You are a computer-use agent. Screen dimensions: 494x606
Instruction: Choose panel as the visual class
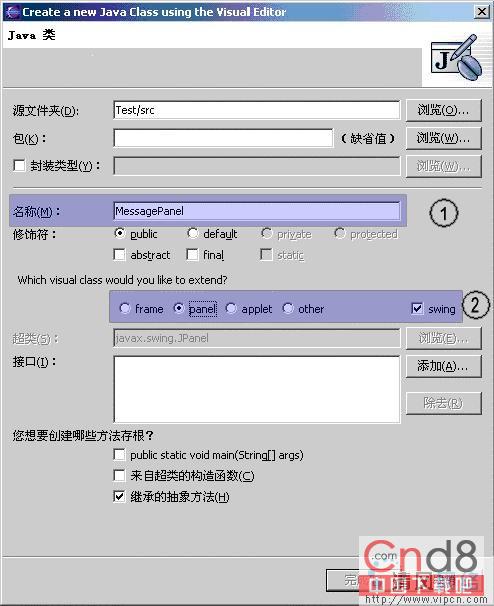point(179,308)
